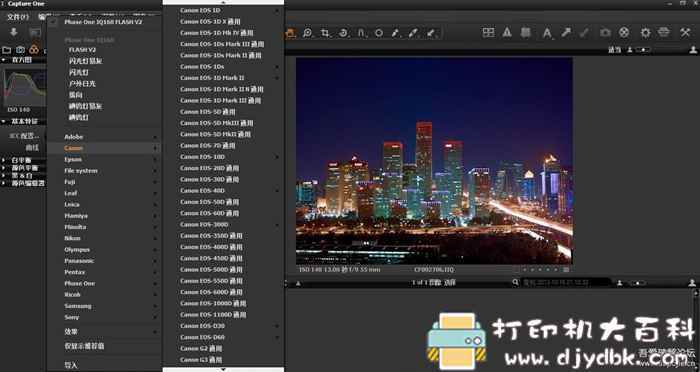Click the crossed tools customize icon
Image resolution: width=700 pixels, height=372 pixels.
[685, 33]
